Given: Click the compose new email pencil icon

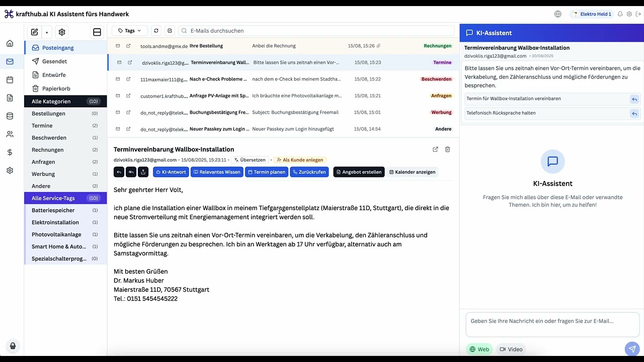Looking at the screenshot, I should click(x=34, y=32).
